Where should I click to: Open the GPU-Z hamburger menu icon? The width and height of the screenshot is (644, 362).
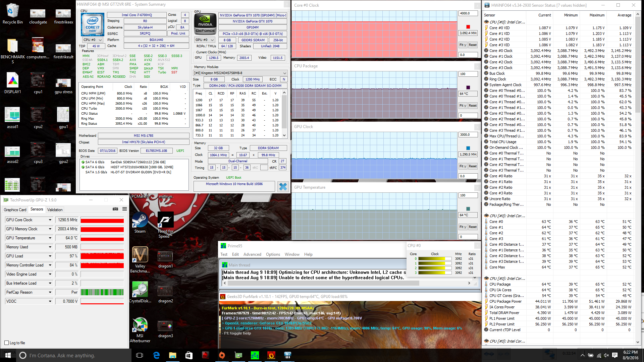[124, 209]
